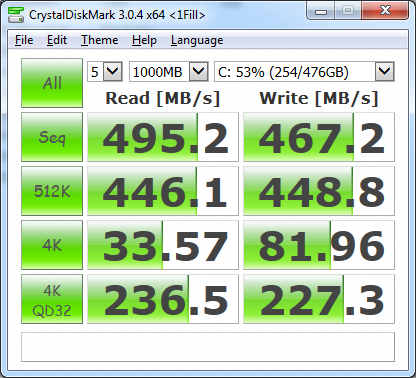The image size is (416, 378).
Task: Open the test count dropdown showing 5
Action: tap(105, 72)
